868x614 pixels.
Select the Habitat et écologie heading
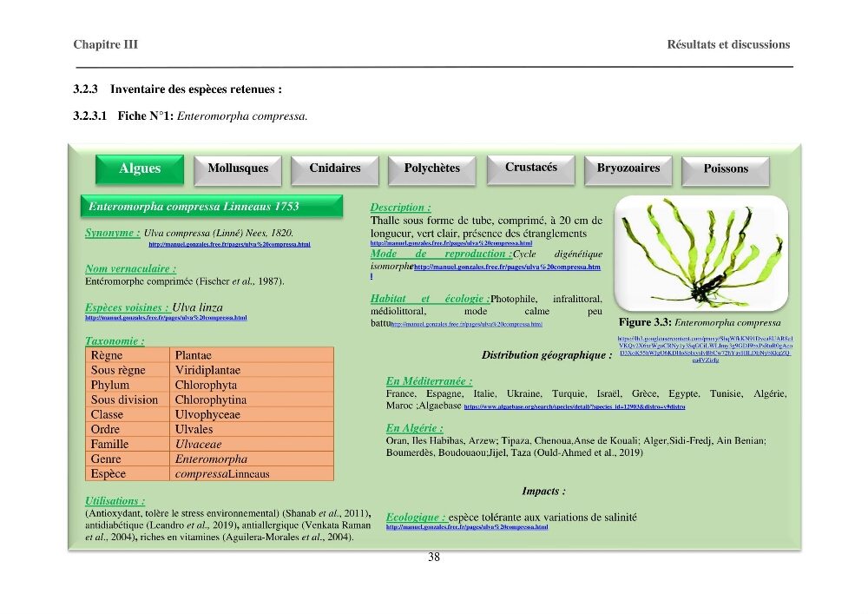coord(431,299)
